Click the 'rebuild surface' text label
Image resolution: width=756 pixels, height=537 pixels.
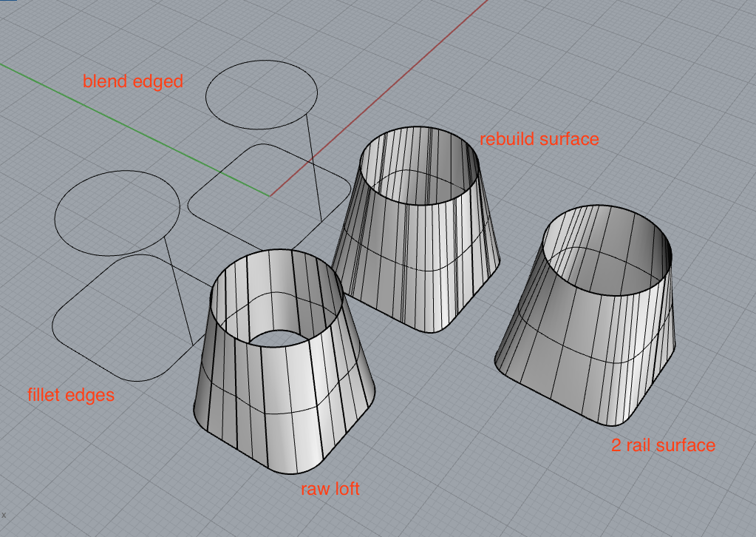[x=539, y=139]
